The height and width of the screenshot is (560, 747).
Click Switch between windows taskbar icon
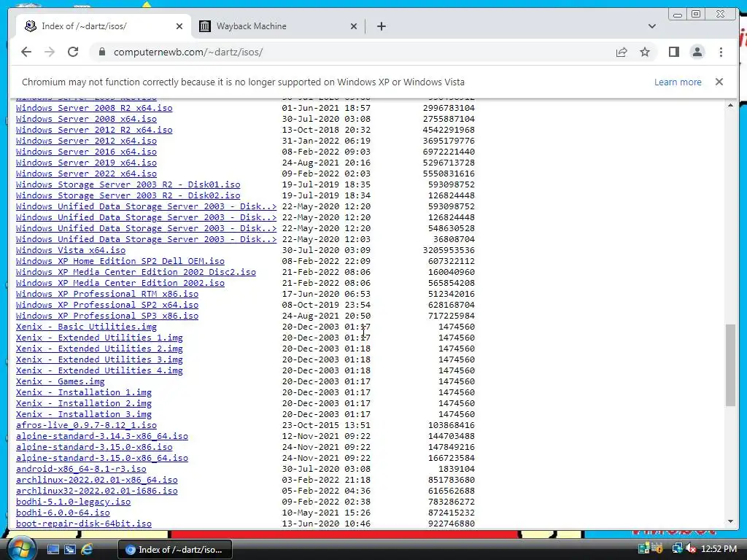(69, 550)
